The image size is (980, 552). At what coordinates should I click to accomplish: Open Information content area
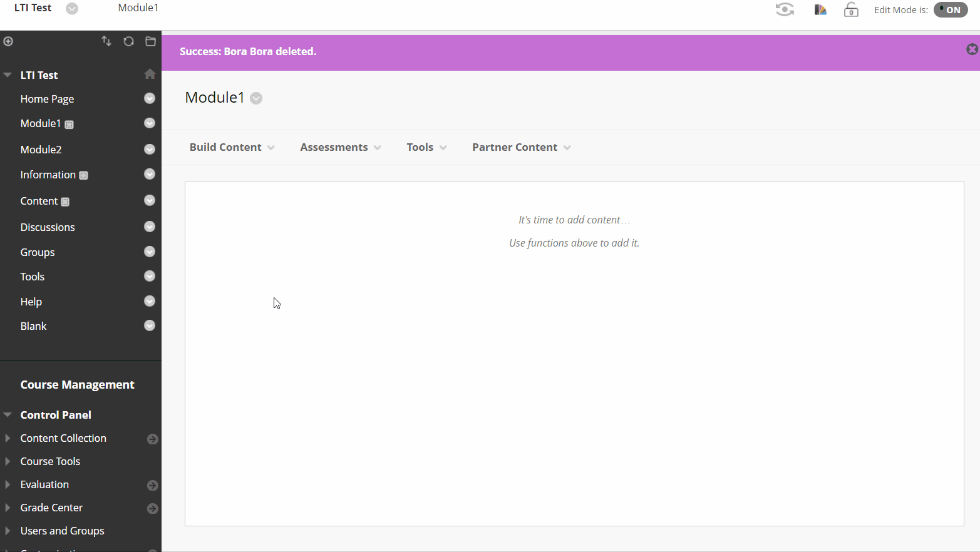(x=48, y=175)
